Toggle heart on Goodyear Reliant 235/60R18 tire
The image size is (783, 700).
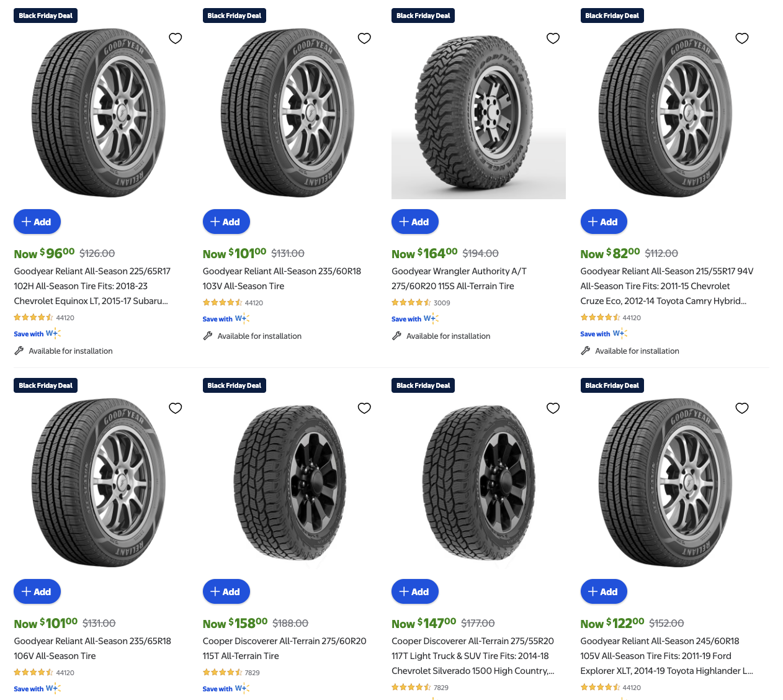[364, 38]
